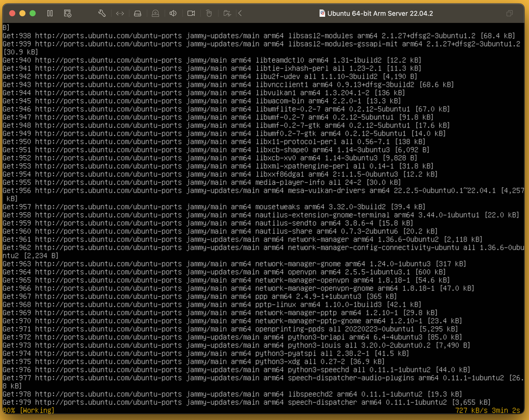Click the Get:965 network-manager-openvpn line

point(226,280)
